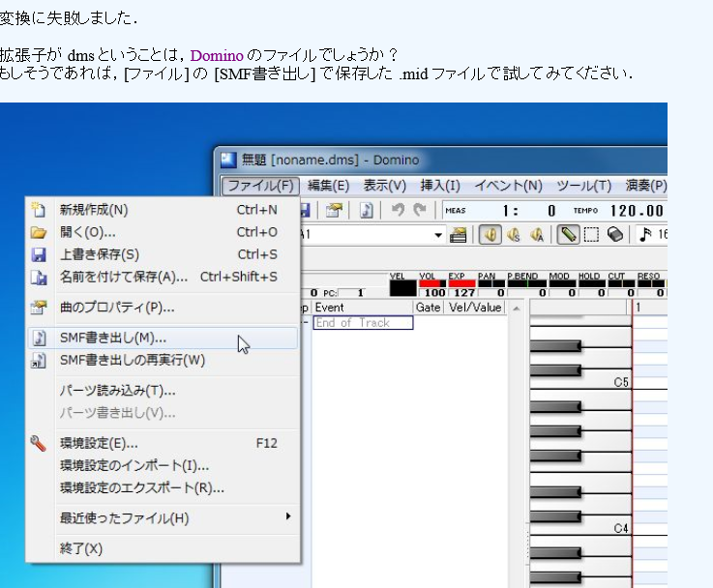This screenshot has height=588, width=713.
Task: Toggle the pencil draw tool
Action: tap(568, 235)
